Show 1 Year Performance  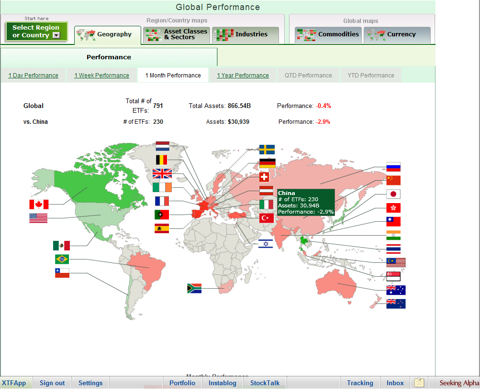click(243, 76)
